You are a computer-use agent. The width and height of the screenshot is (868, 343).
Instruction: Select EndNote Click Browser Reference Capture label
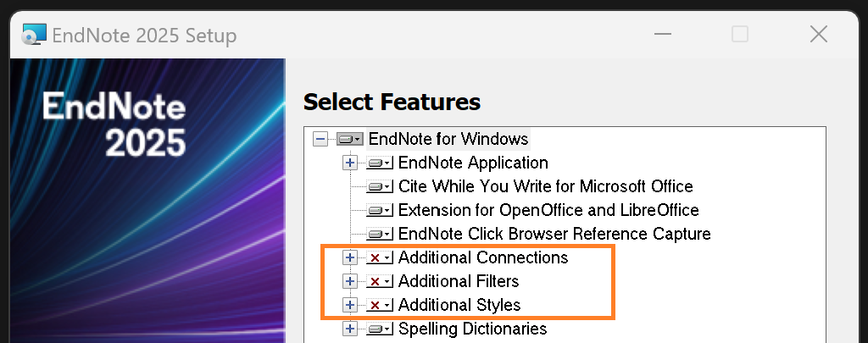(x=554, y=234)
